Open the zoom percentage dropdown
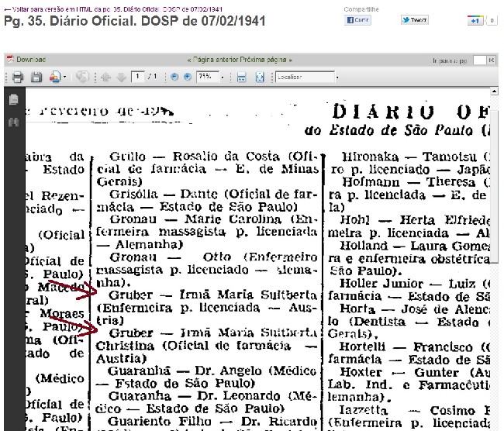 [222, 77]
